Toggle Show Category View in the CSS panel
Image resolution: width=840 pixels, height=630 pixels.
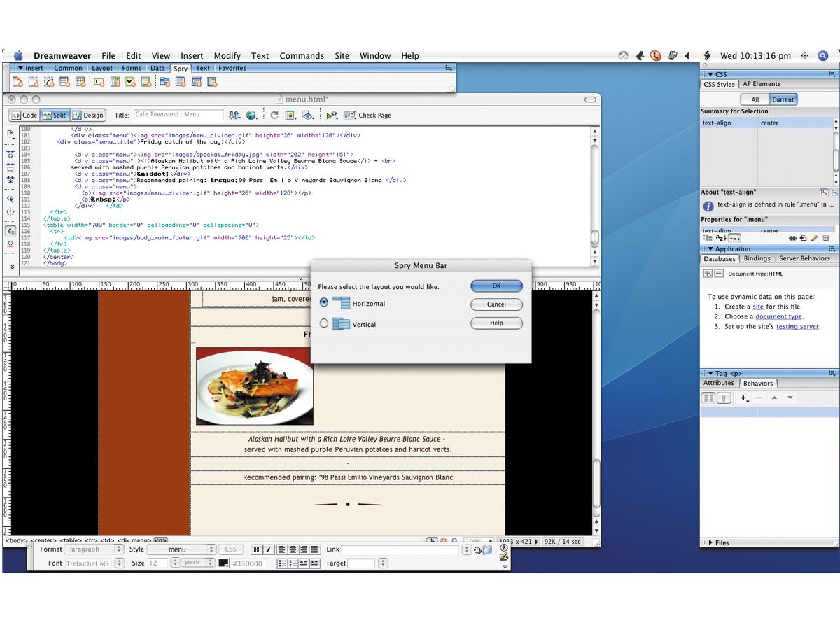point(708,238)
